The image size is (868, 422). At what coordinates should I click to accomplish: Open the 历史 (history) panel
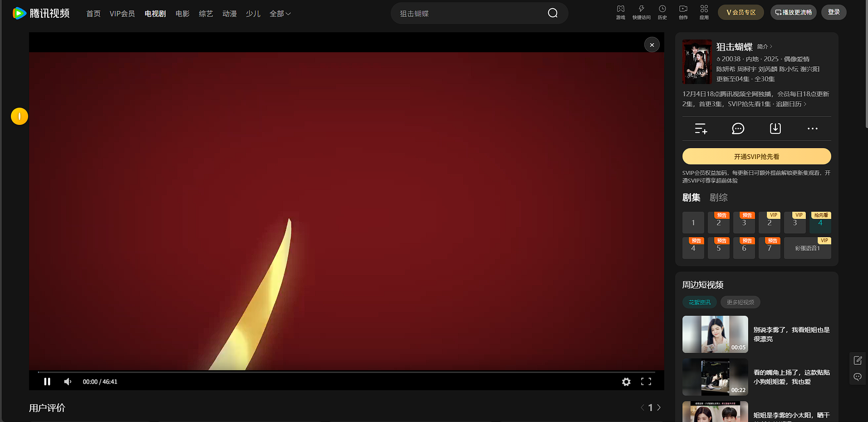pos(662,12)
